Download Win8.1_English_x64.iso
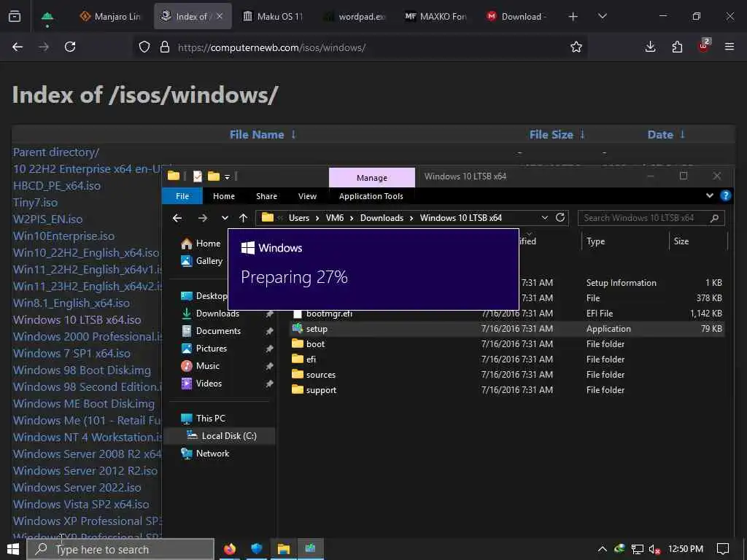 click(71, 303)
